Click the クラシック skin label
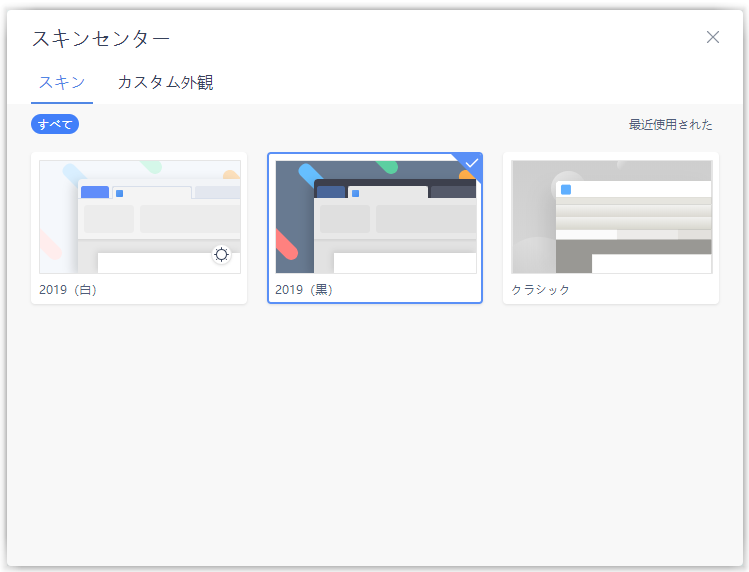The width and height of the screenshot is (749, 572). click(x=541, y=290)
